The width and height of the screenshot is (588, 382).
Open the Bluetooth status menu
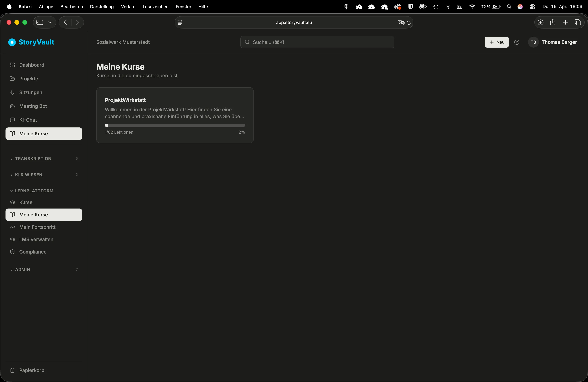(448, 7)
